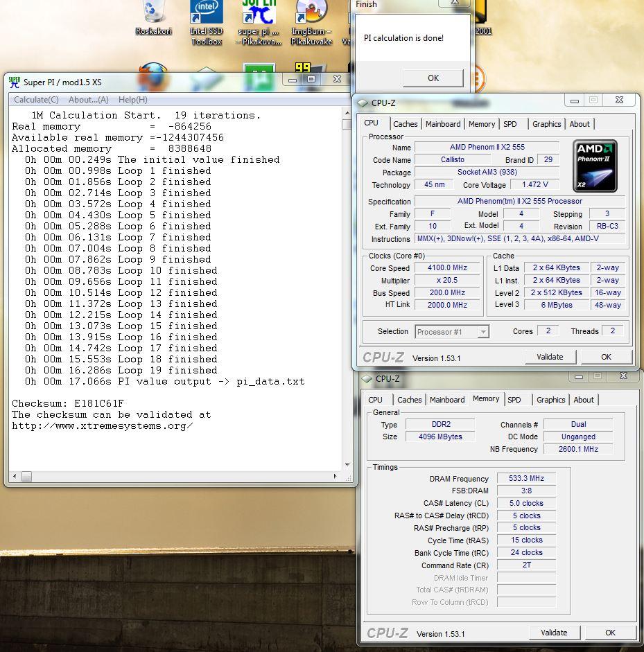The width and height of the screenshot is (644, 652).
Task: Switch to About tab in lower CPU-Z
Action: 584,400
